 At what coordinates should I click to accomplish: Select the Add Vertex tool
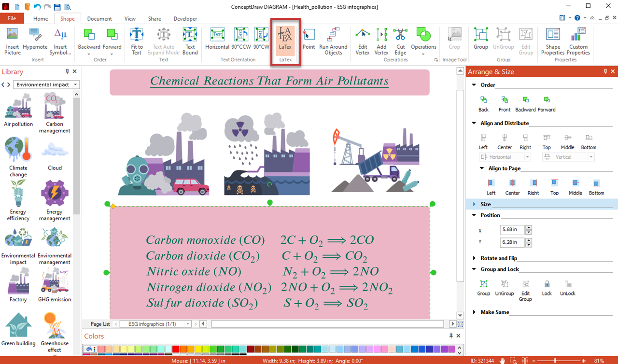(381, 42)
